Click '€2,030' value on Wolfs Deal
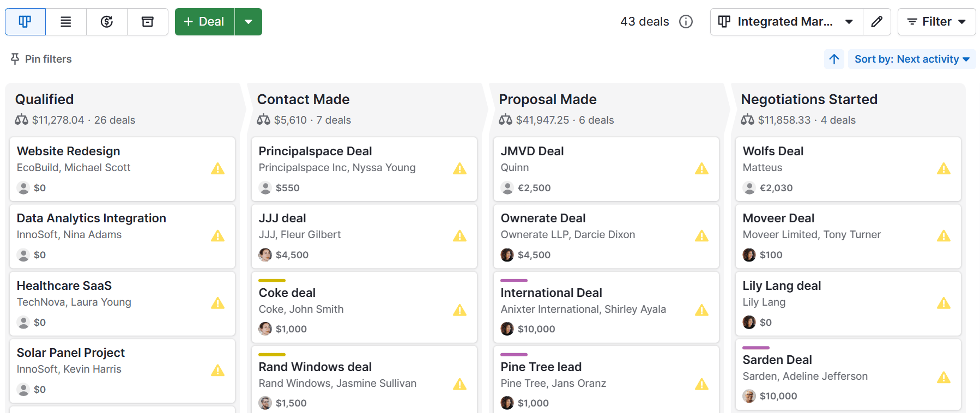 tap(776, 188)
